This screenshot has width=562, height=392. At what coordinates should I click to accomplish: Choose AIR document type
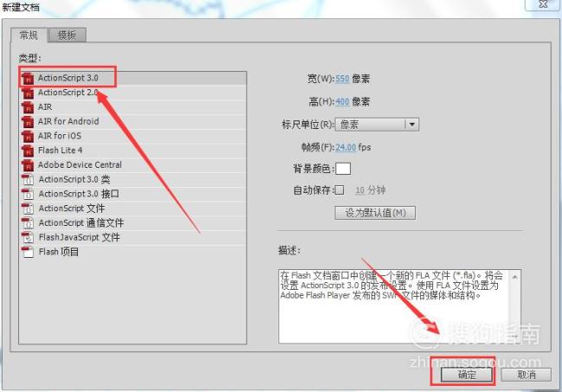pos(132,107)
